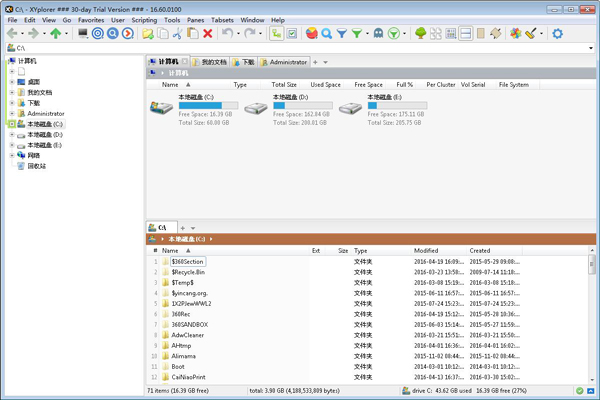Screen dimensions: 600x400
Task: Open the Favorites menu
Action: click(91, 20)
